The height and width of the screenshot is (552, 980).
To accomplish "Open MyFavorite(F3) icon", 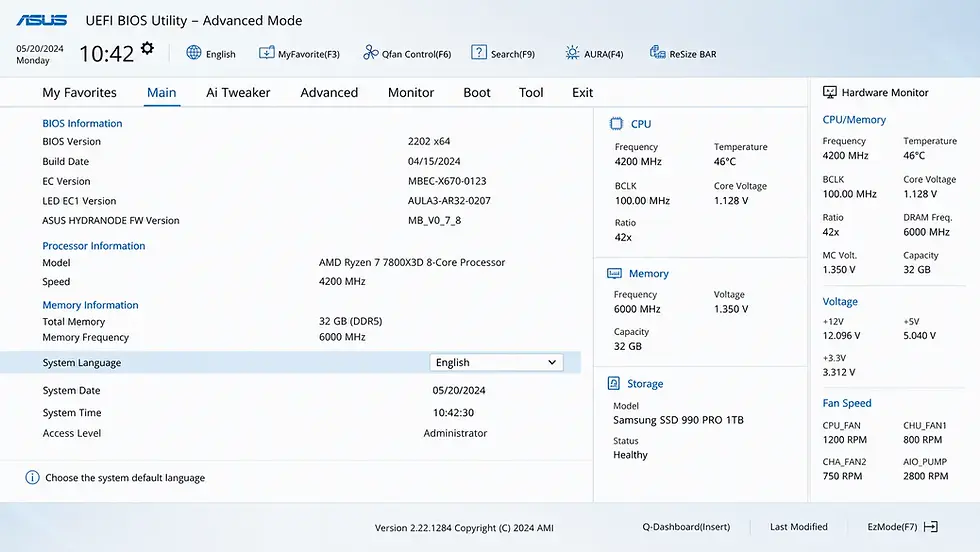I will coord(267,53).
